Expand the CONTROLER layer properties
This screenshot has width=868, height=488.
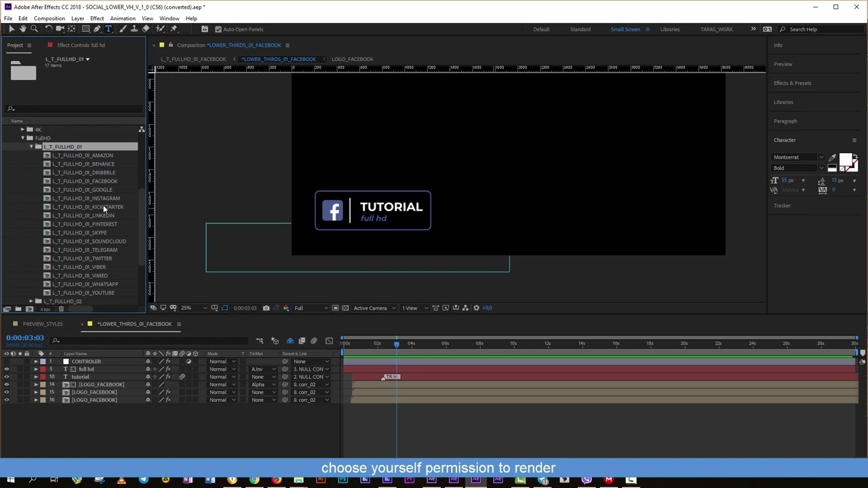click(x=36, y=362)
